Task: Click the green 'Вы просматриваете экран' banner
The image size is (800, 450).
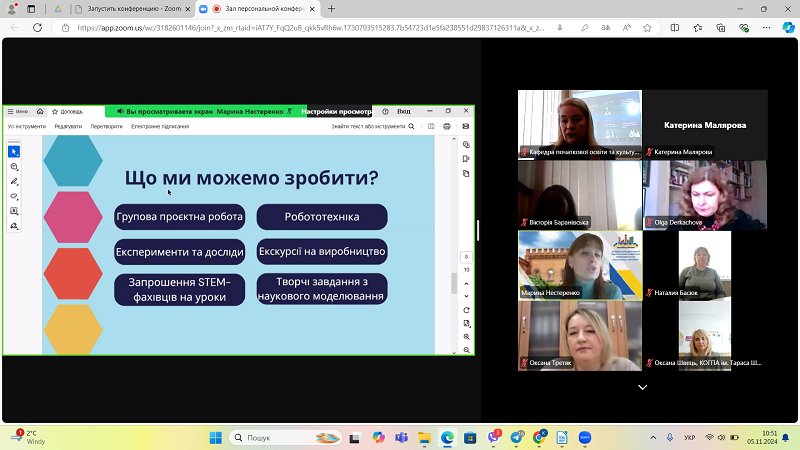Action: pyautogui.click(x=206, y=111)
